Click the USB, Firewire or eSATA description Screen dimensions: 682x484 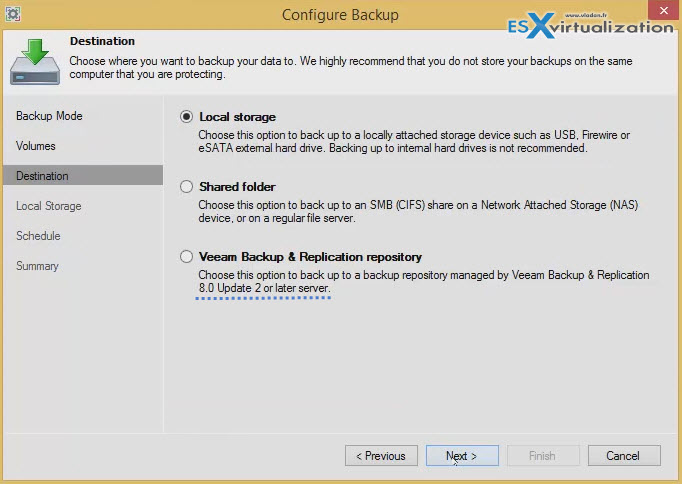[x=414, y=141]
